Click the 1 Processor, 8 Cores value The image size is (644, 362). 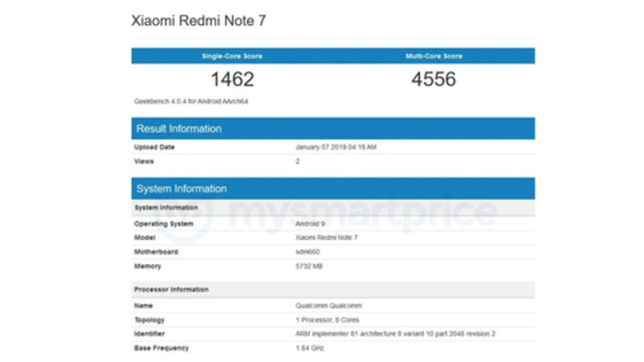[x=327, y=320]
